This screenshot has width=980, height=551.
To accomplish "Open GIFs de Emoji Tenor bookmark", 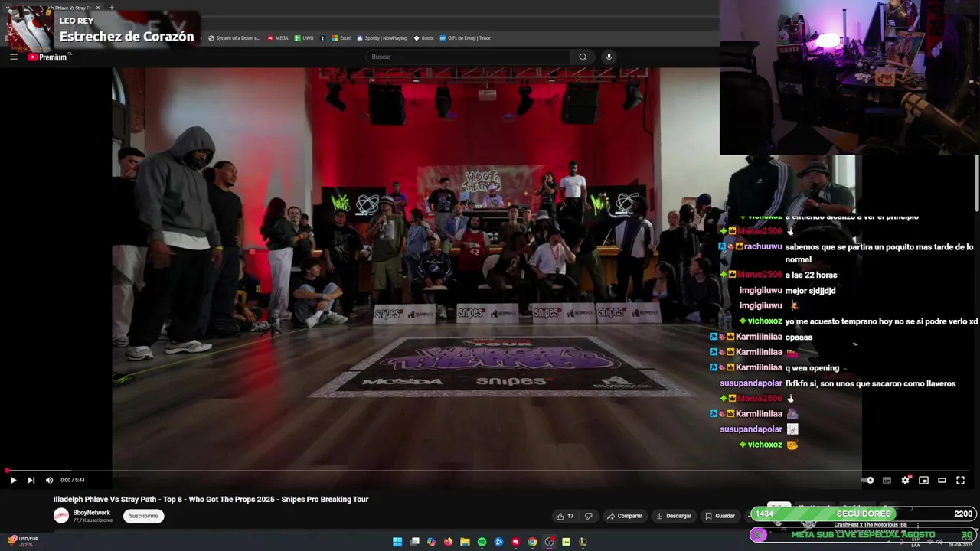I will coord(465,38).
